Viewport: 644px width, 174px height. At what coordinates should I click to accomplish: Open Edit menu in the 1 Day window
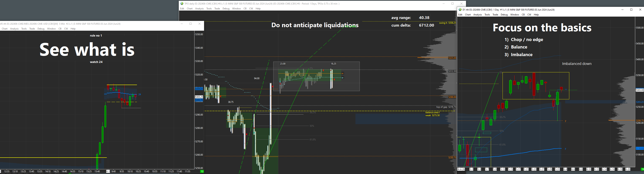click(x=460, y=15)
